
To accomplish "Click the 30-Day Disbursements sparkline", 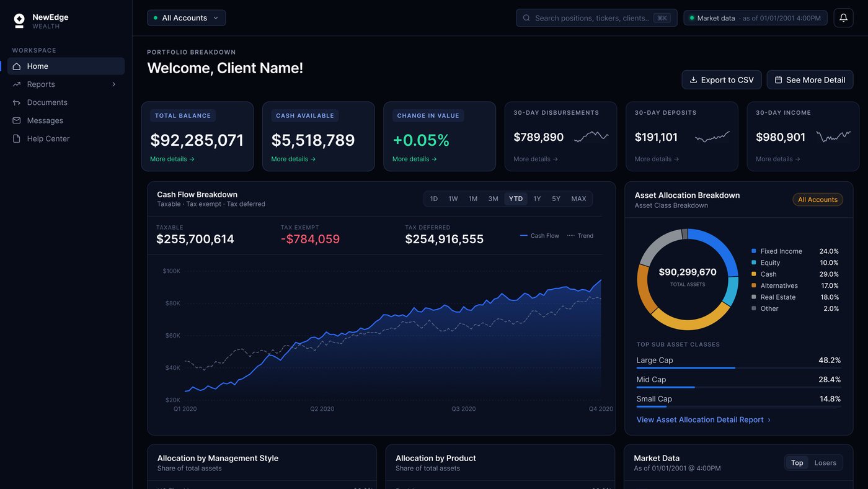I will click(x=591, y=137).
